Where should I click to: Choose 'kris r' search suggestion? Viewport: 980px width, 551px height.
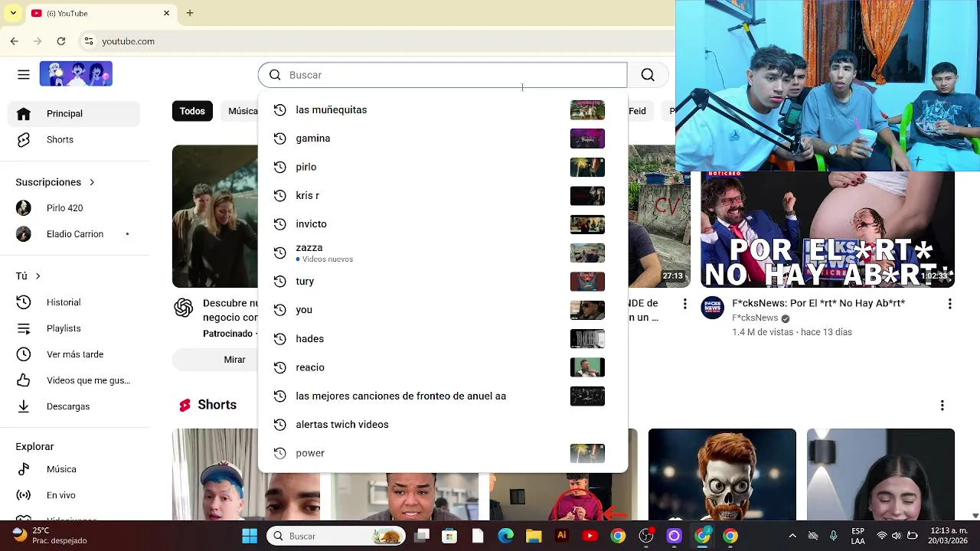443,195
